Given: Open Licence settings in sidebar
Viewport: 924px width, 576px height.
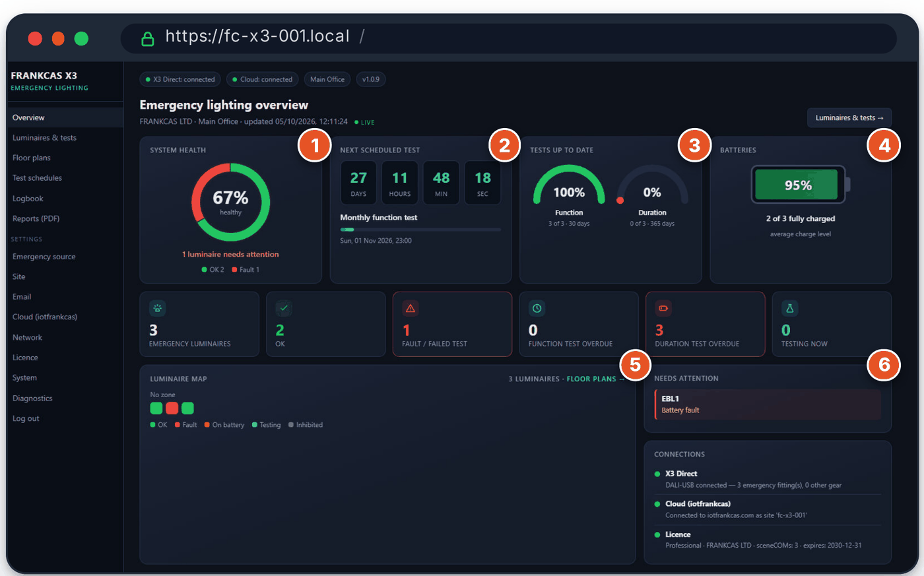Looking at the screenshot, I should point(65,358).
